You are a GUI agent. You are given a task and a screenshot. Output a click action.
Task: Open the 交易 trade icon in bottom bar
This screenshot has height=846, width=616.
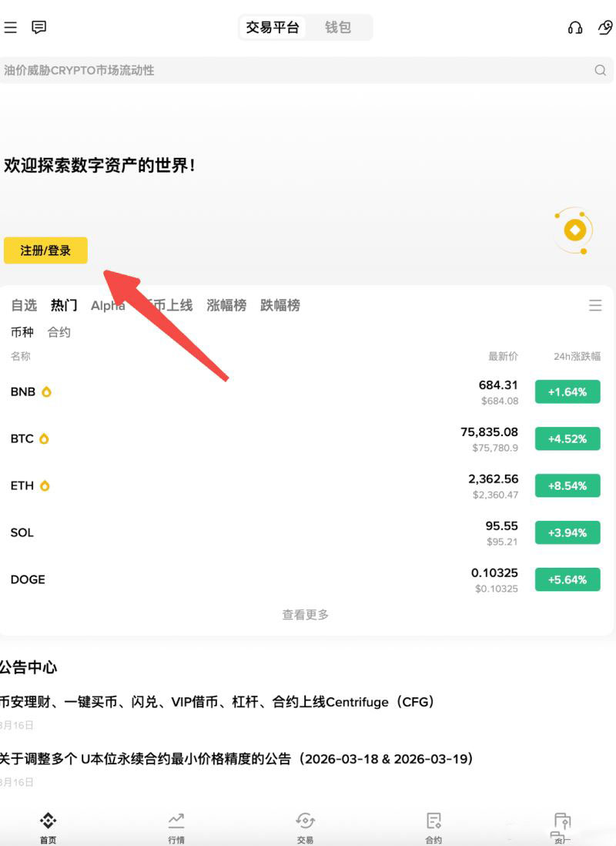pyautogui.click(x=305, y=821)
